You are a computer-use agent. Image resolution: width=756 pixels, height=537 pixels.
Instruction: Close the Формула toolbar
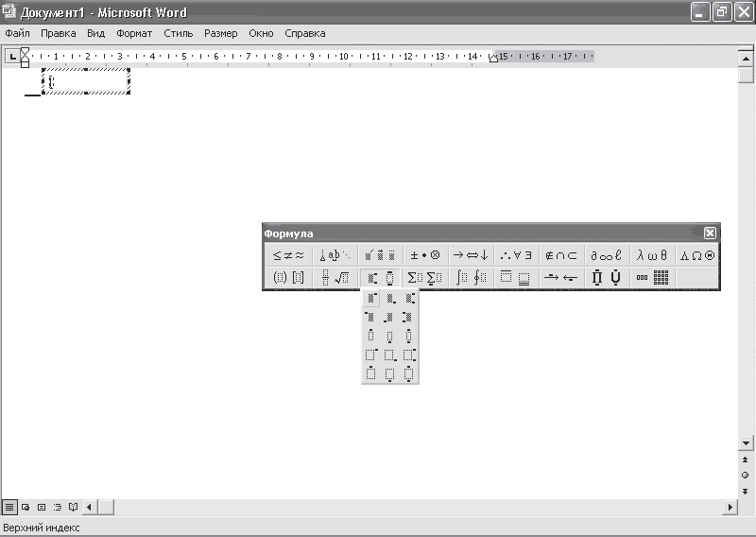[710, 234]
